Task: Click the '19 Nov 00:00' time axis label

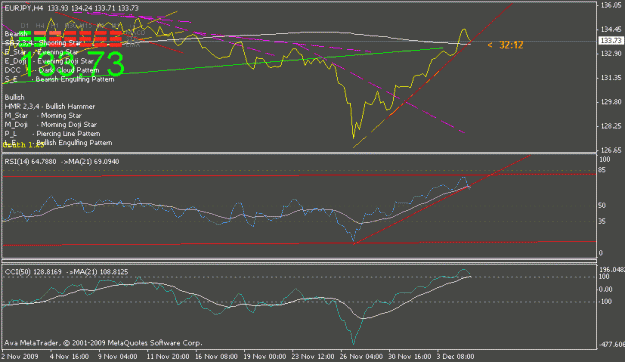Action: 265,356
